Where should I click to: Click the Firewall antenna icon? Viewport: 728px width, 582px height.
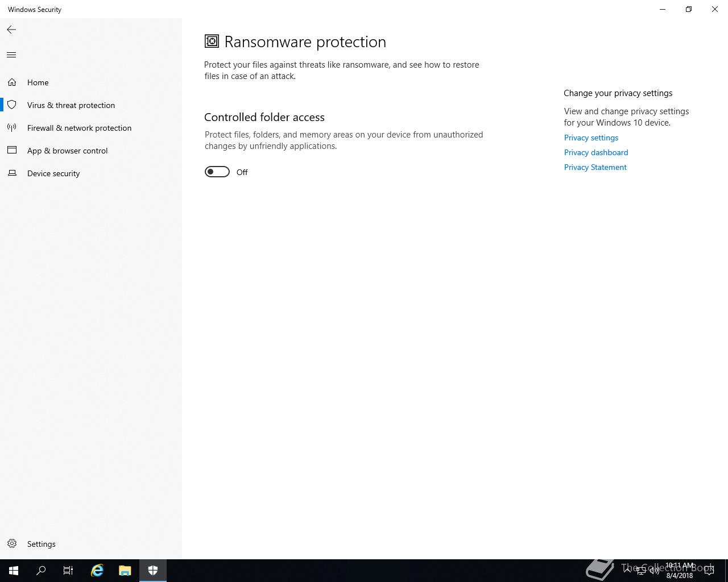(12, 128)
